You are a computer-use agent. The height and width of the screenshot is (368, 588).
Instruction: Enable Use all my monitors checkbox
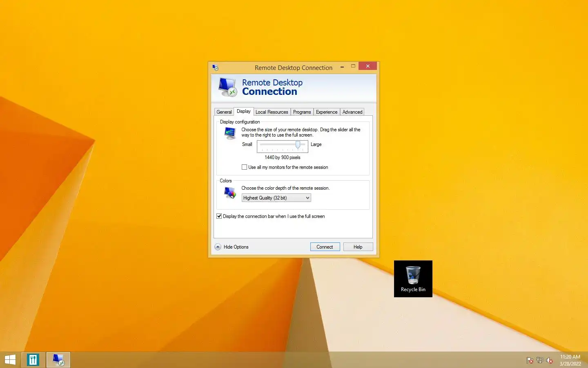244,167
